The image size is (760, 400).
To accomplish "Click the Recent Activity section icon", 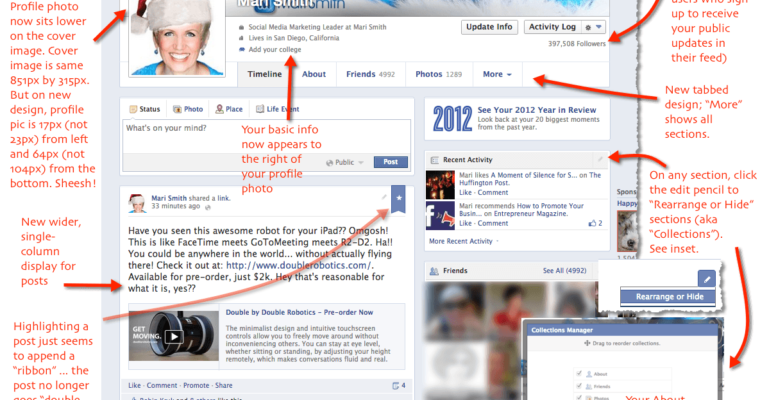I will [x=434, y=160].
